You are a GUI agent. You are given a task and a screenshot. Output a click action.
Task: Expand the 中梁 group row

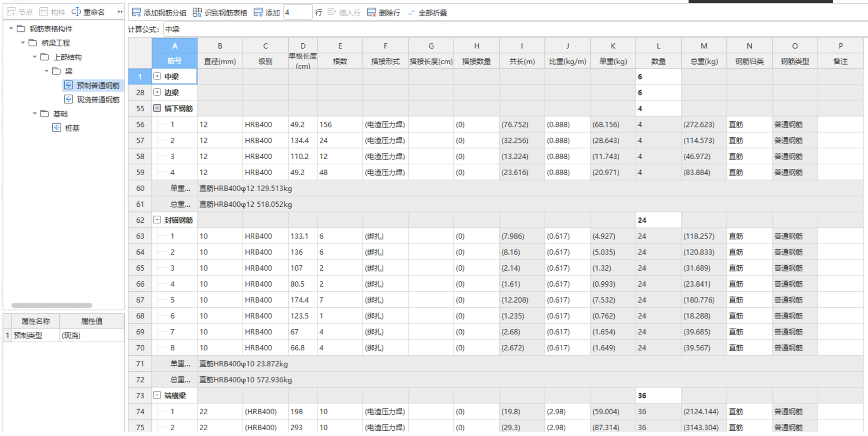point(157,76)
